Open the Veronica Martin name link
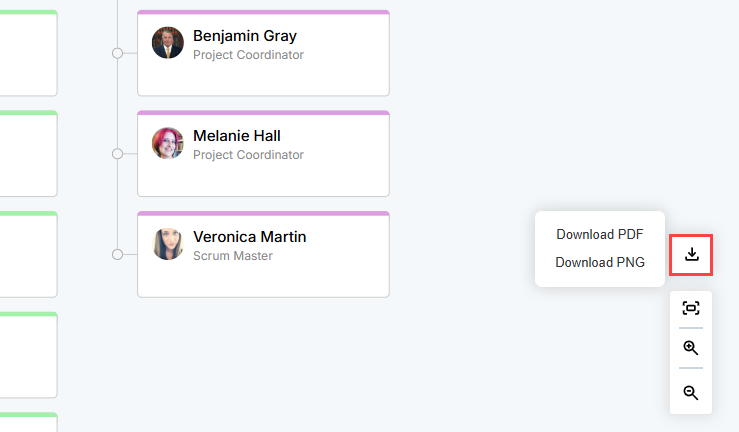The height and width of the screenshot is (432, 739). point(250,237)
